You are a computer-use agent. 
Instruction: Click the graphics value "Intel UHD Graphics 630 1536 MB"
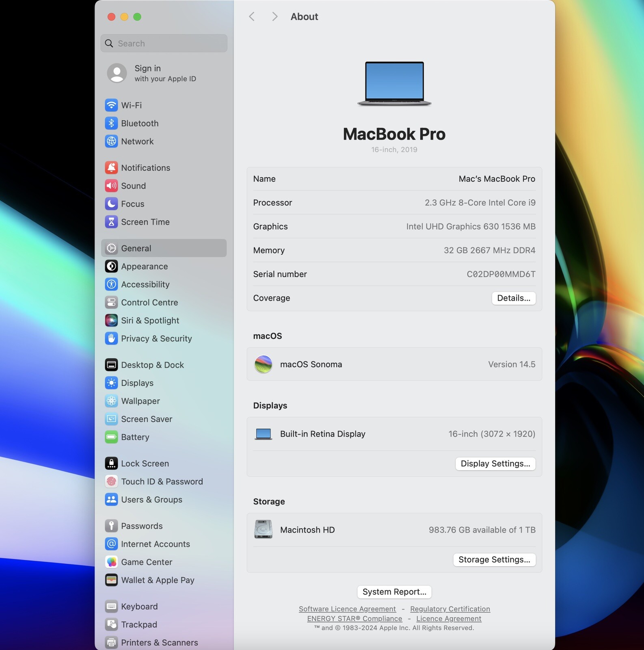[471, 226]
